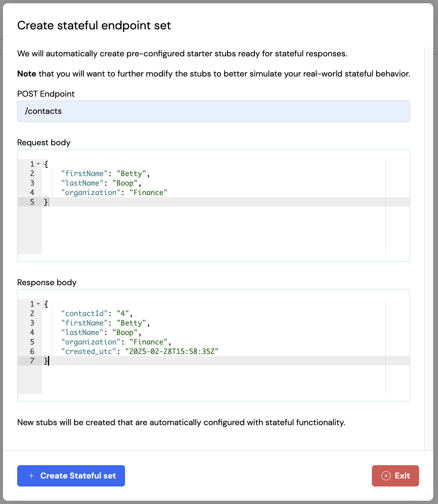Click the circled X icon inside the Exit button
Image resolution: width=438 pixels, height=504 pixels.
(x=385, y=476)
